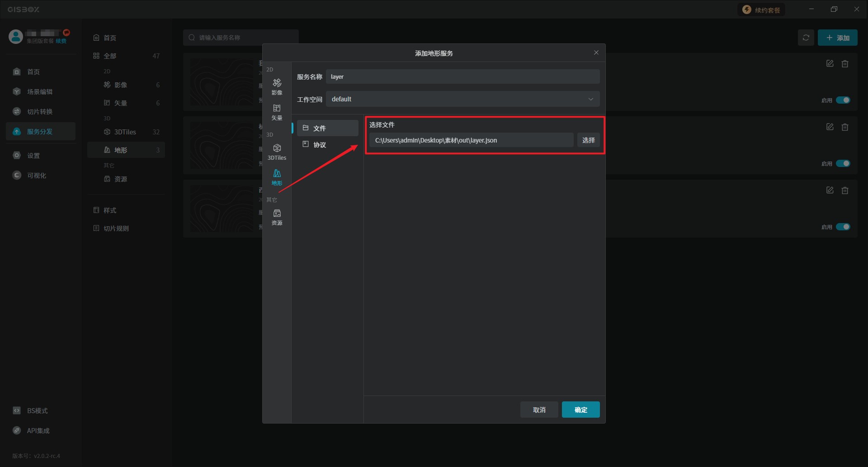Image resolution: width=868 pixels, height=467 pixels.
Task: Toggle the second service 启用 switch
Action: [x=843, y=163]
